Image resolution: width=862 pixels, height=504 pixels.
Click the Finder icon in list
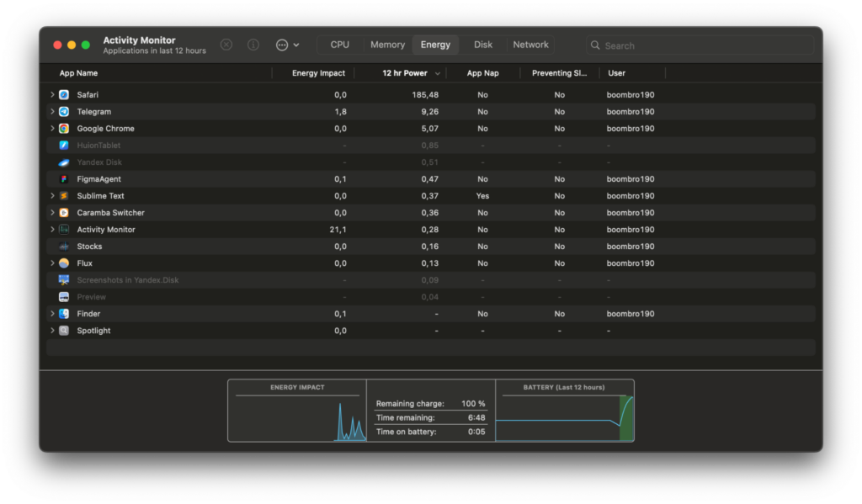tap(64, 314)
